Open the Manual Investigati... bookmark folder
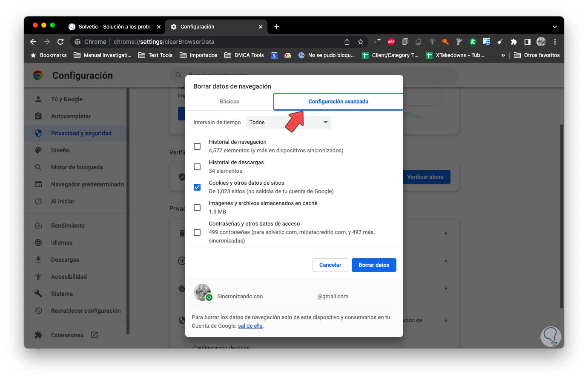 point(103,55)
